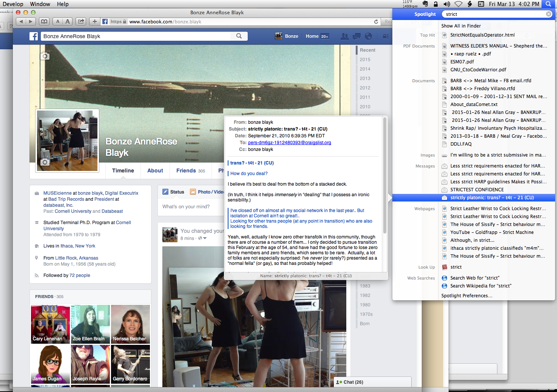557x392 pixels.
Task: Open the Window menu
Action: (x=40, y=4)
